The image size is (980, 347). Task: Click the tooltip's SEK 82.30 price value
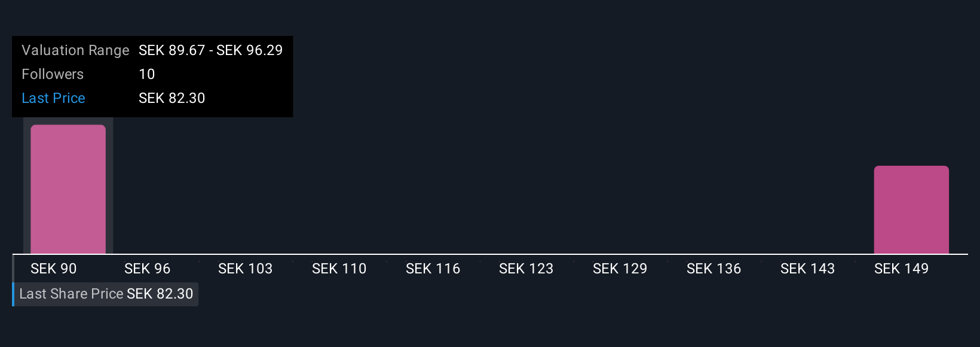click(172, 98)
